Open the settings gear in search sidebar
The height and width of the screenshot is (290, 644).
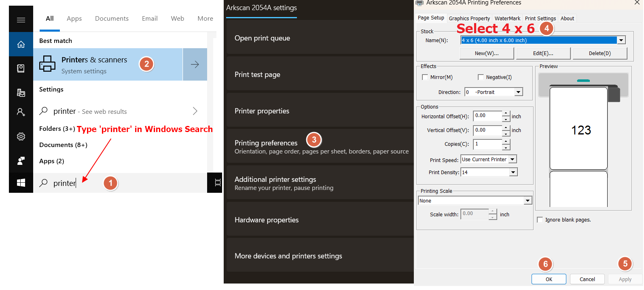tap(21, 136)
